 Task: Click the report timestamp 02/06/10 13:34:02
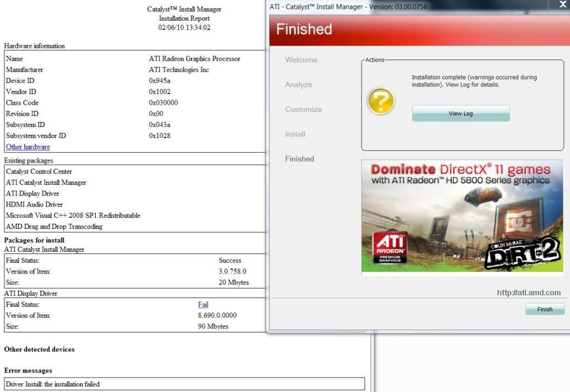184,27
